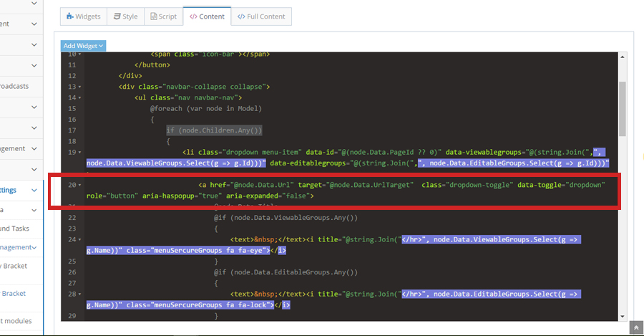The height and width of the screenshot is (336, 644).
Task: Toggle fold arrow at line 24
Action: (x=80, y=240)
